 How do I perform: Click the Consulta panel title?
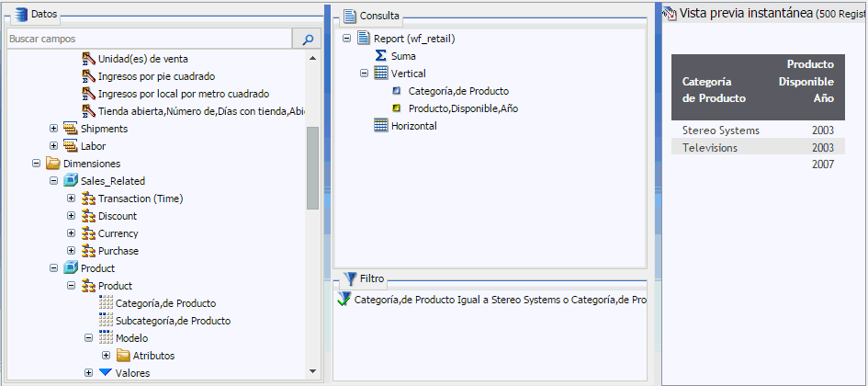click(x=379, y=16)
